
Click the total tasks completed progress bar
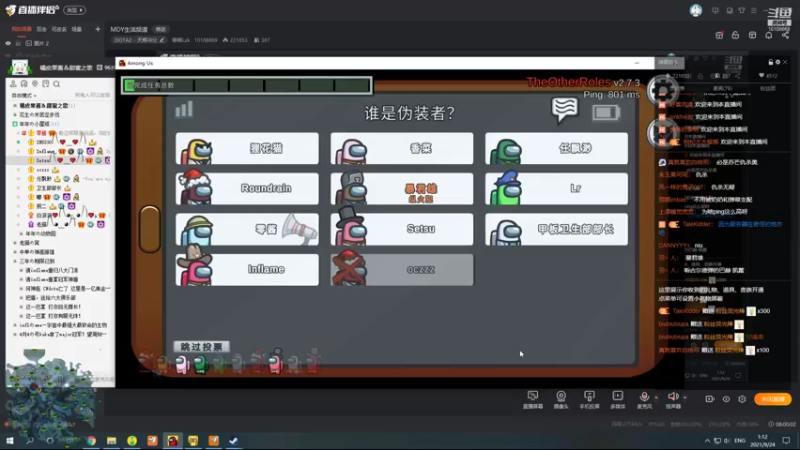click(x=247, y=85)
